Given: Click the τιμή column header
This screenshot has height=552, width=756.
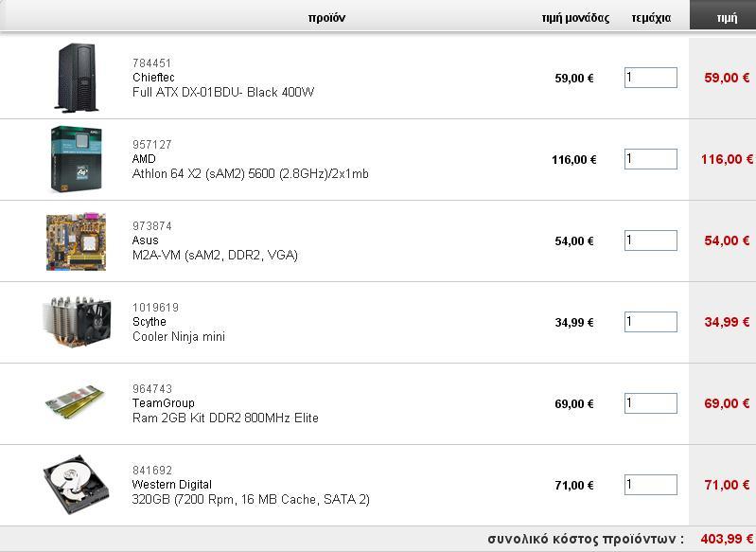Looking at the screenshot, I should pos(727,18).
